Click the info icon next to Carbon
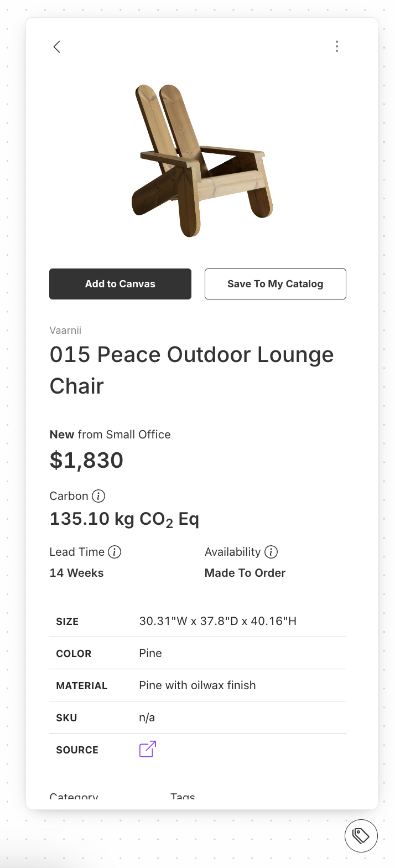 (98, 496)
